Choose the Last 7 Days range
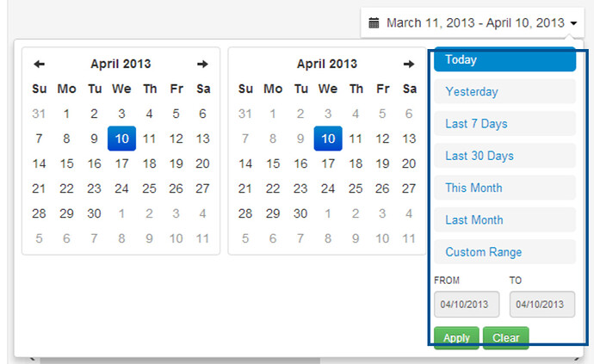This screenshot has height=364, width=594. (x=505, y=124)
